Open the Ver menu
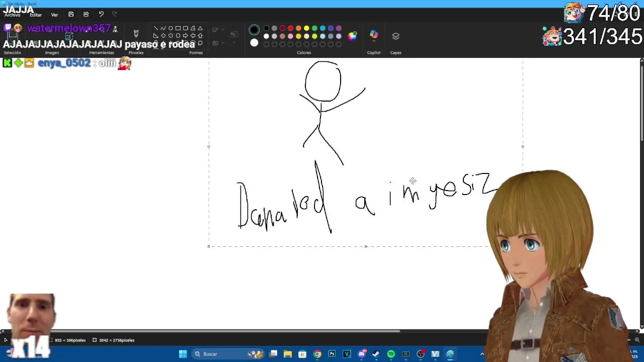Viewport: 644px width, 362px height. (x=54, y=15)
